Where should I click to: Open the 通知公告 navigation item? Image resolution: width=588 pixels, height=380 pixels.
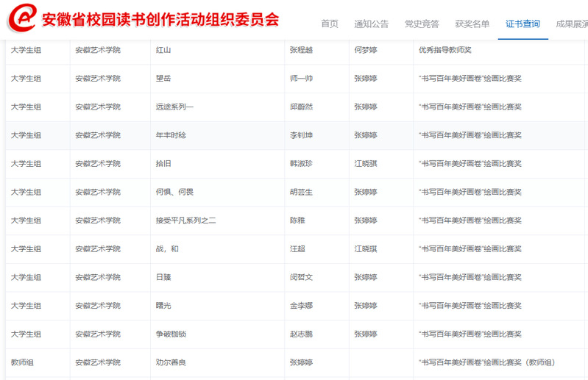(x=371, y=24)
